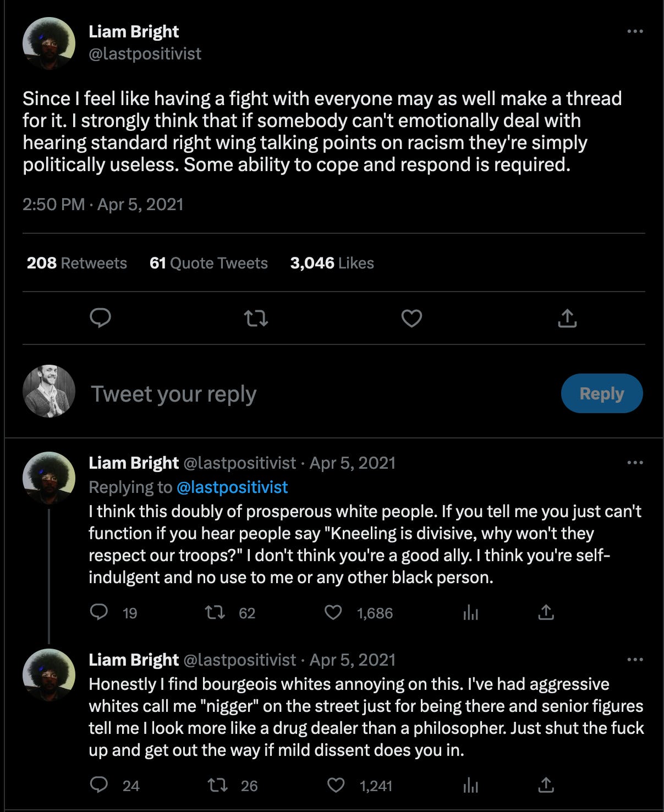Like the main tweet with the heart icon
Screen dimensions: 664x812
click(x=411, y=318)
